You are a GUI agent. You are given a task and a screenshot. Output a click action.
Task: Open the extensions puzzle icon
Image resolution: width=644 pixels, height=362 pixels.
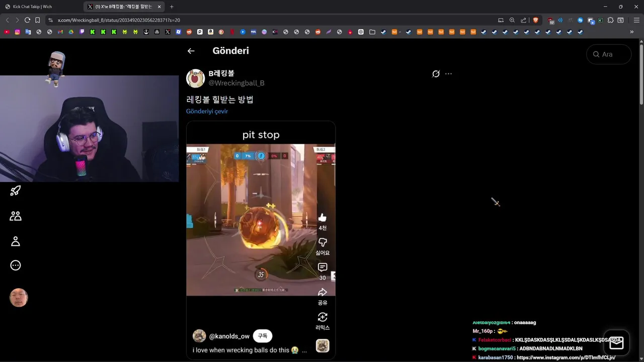[610, 20]
